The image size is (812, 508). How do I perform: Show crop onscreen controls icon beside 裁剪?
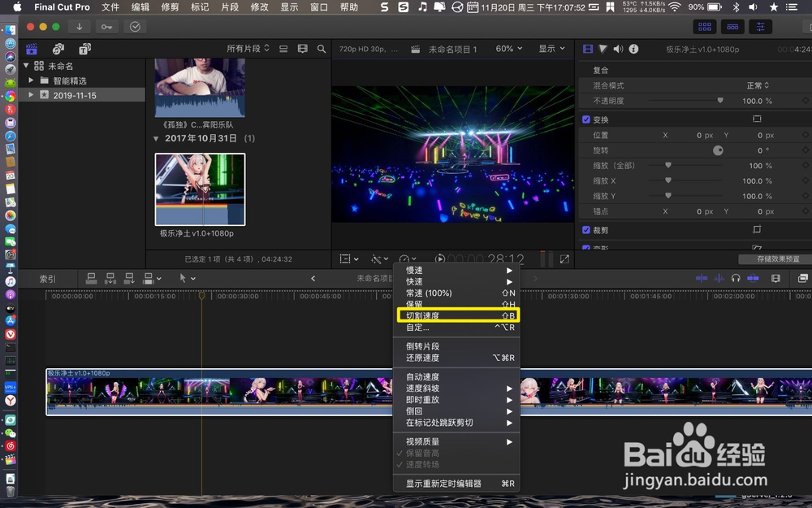(757, 230)
